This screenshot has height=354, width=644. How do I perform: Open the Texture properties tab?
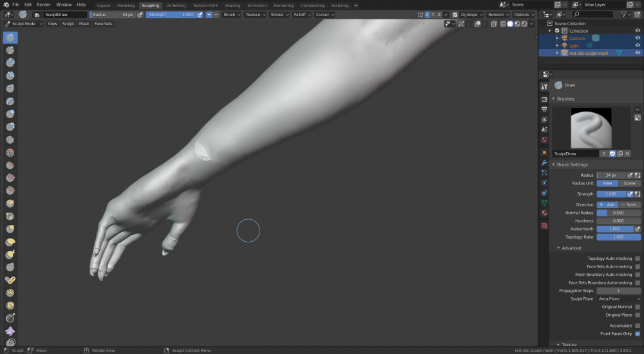[544, 226]
